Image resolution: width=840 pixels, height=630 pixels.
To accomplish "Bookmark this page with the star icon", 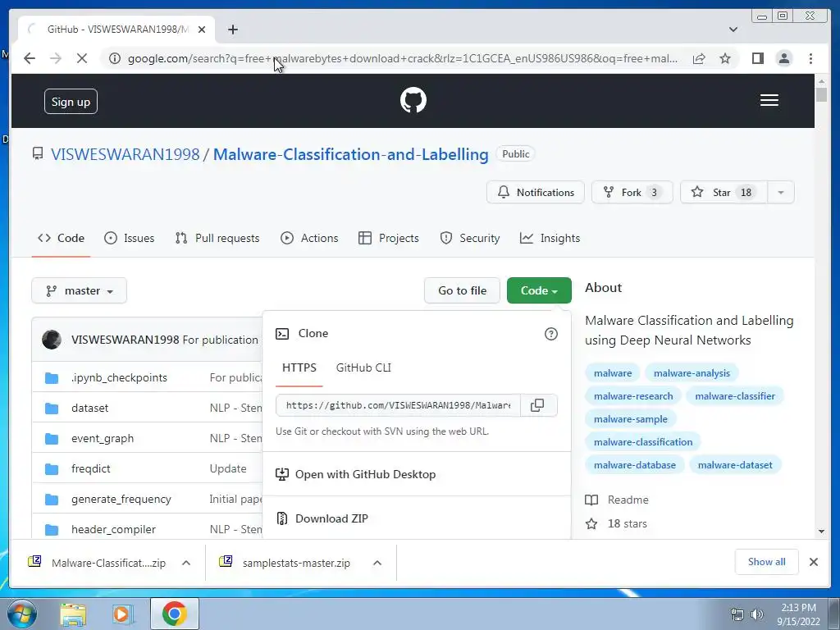I will [x=725, y=58].
